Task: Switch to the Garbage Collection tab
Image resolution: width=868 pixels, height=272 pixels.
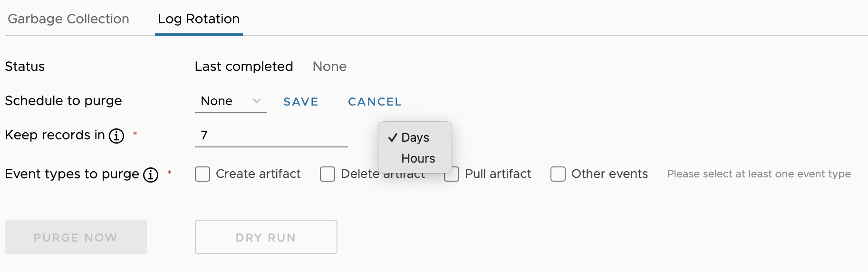Action: coord(68,19)
